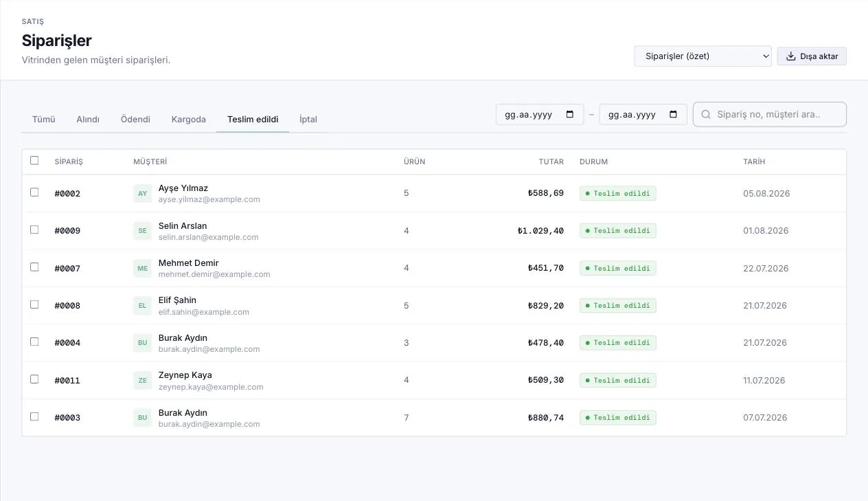
Task: Click order number #0008
Action: click(67, 306)
